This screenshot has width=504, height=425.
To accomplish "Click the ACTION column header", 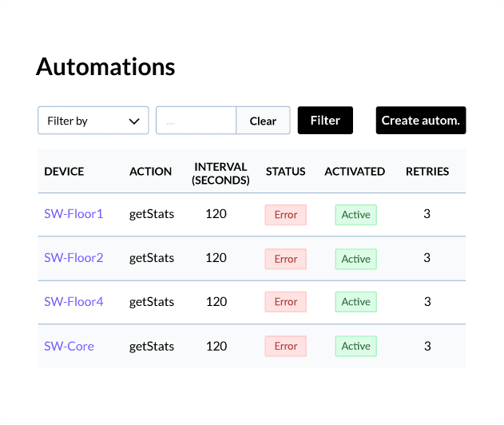I will (150, 172).
